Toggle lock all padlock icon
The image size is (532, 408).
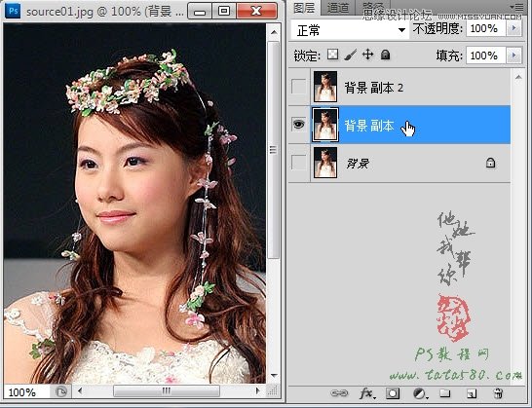pos(385,55)
